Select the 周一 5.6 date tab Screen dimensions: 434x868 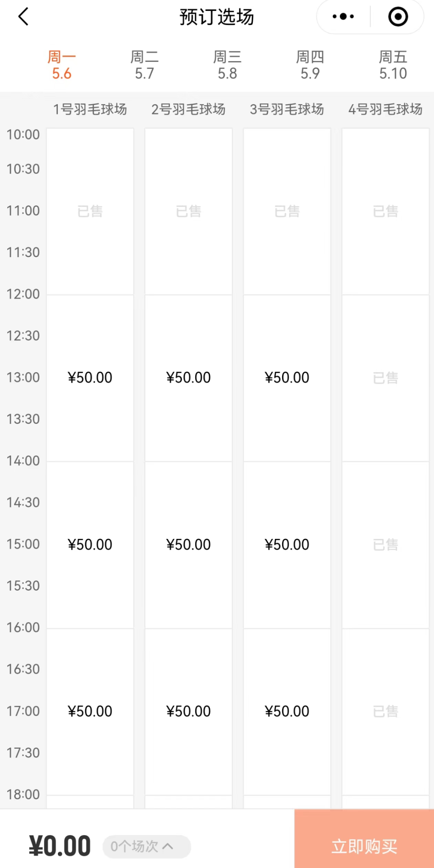[61, 65]
